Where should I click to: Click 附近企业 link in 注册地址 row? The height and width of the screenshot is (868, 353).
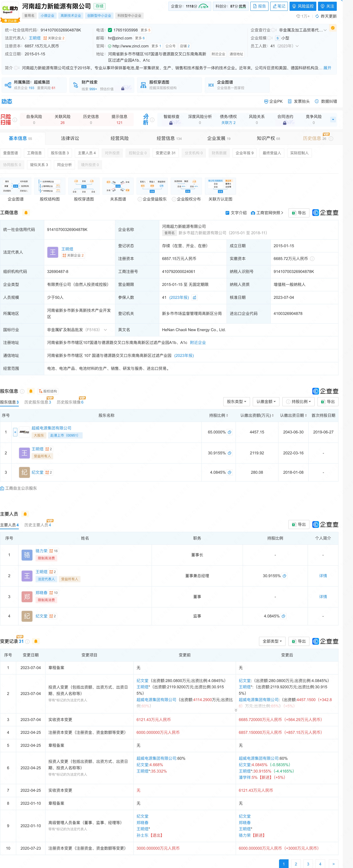coord(198,343)
